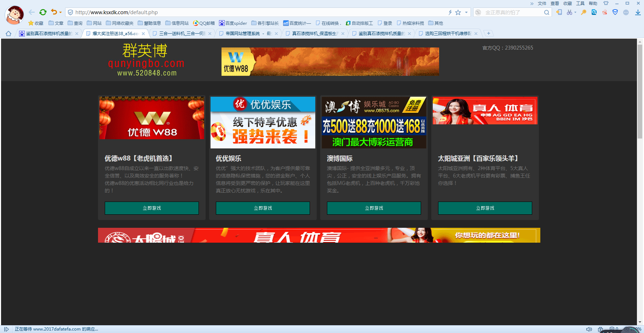Image resolution: width=644 pixels, height=333 pixels.
Task: Click the blue security shield icon
Action: point(615,12)
